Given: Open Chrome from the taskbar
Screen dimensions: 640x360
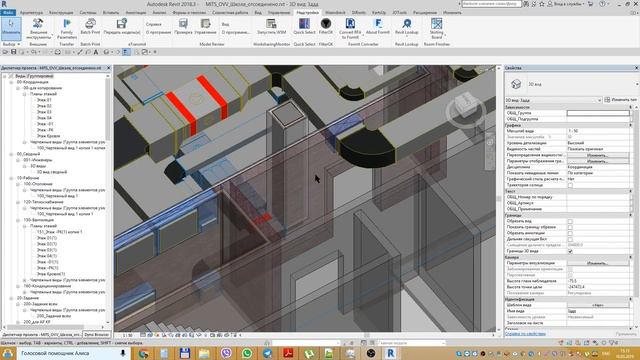Looking at the screenshot, I should point(143,353).
